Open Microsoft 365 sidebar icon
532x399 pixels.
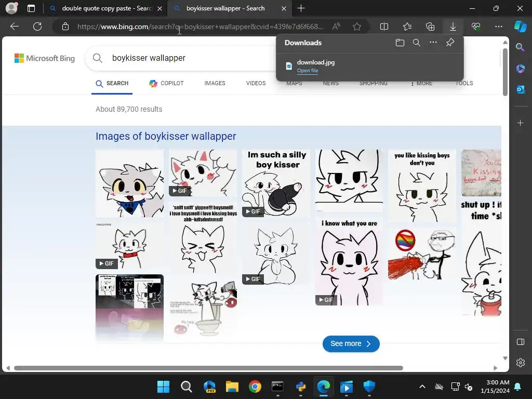520,69
